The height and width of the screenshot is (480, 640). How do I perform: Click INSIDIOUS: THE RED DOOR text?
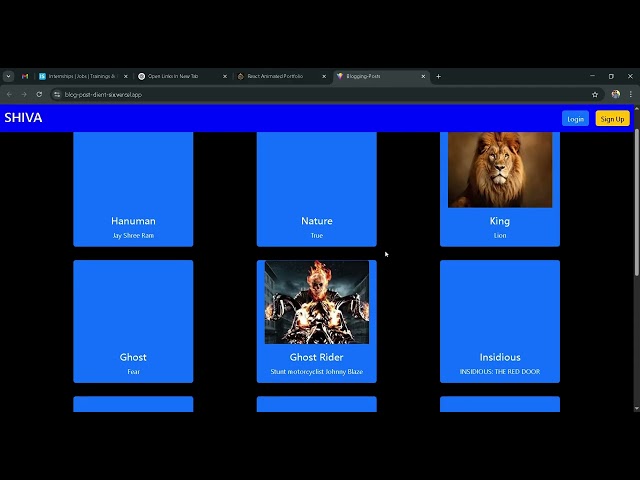[x=500, y=372]
